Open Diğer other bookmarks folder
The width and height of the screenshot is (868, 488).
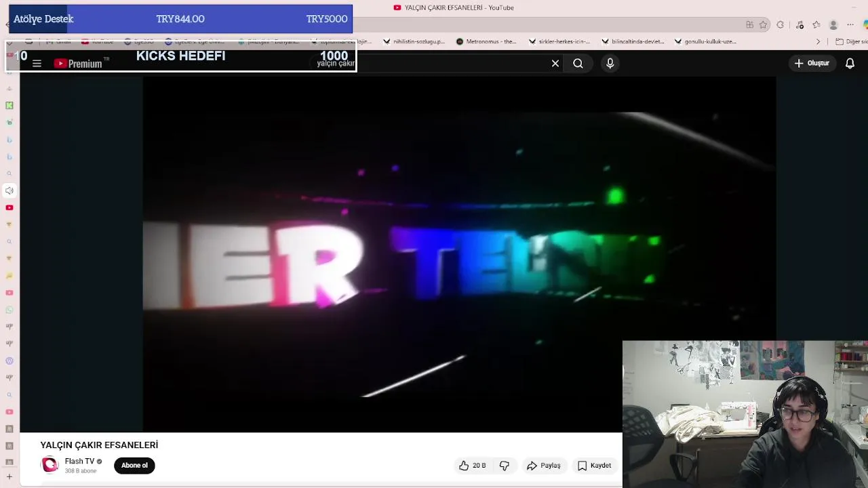click(x=852, y=41)
